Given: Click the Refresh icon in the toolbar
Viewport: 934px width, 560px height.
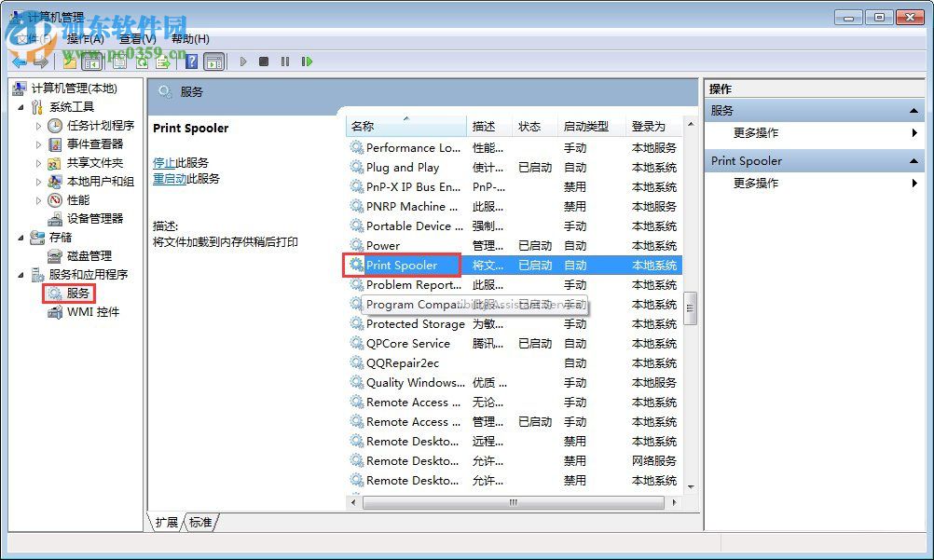Looking at the screenshot, I should tap(139, 61).
